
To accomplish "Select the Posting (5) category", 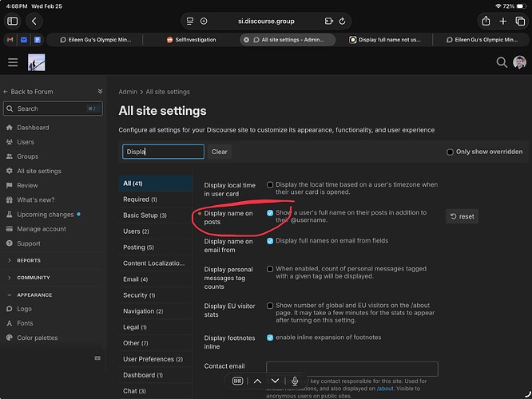I will point(156,247).
